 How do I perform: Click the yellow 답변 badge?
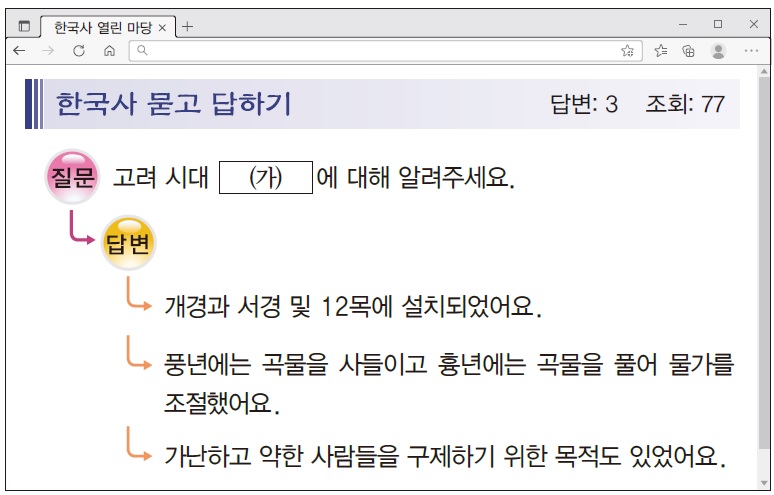[x=129, y=243]
